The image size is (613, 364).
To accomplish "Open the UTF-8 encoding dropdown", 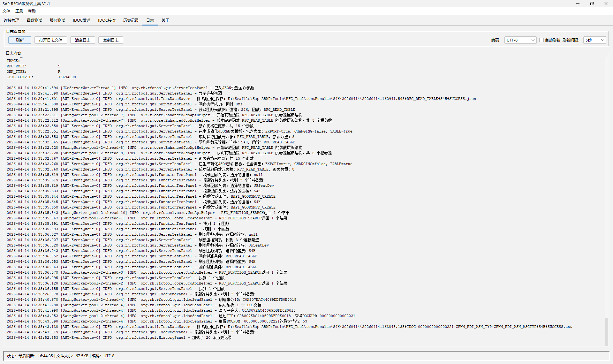I will point(520,40).
